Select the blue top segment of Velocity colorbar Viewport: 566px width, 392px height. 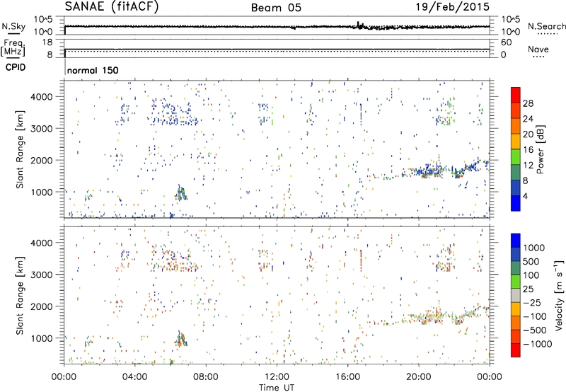pyautogui.click(x=516, y=241)
